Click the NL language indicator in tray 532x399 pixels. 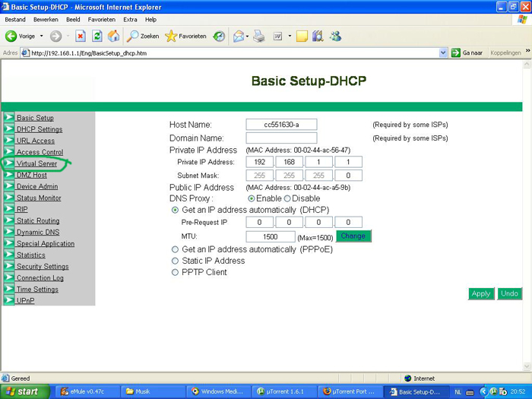click(458, 392)
